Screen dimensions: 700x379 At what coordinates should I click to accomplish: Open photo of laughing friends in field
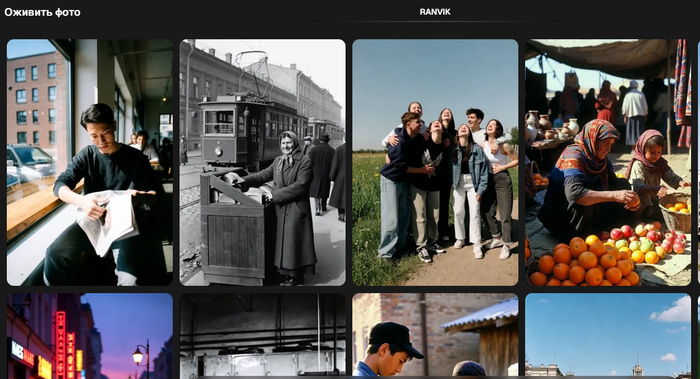(x=435, y=162)
